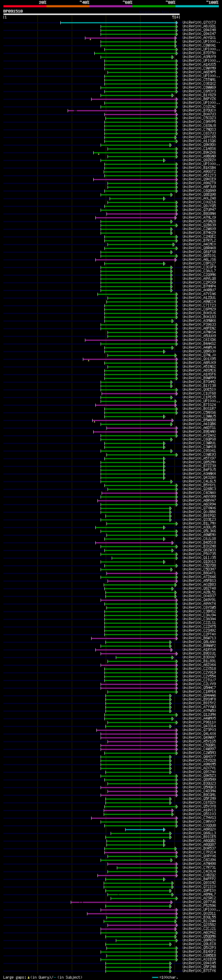Open hit UniRef100_Q02D11
The width and height of the screenshot is (222, 980).
199,913
